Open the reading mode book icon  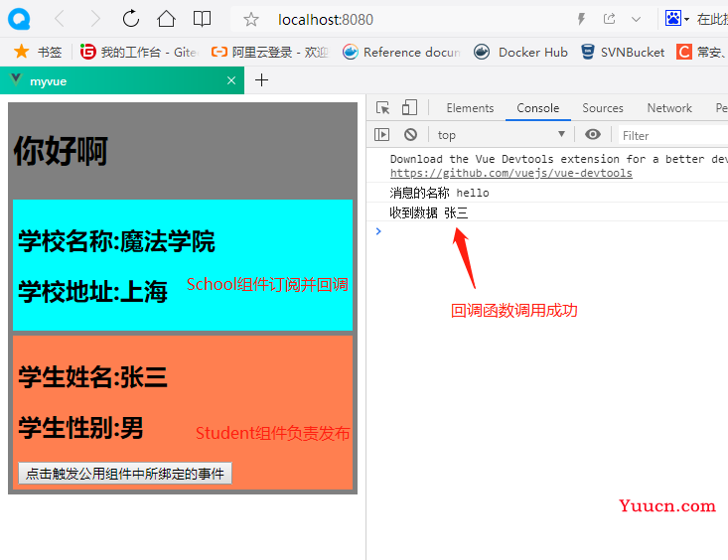point(202,19)
